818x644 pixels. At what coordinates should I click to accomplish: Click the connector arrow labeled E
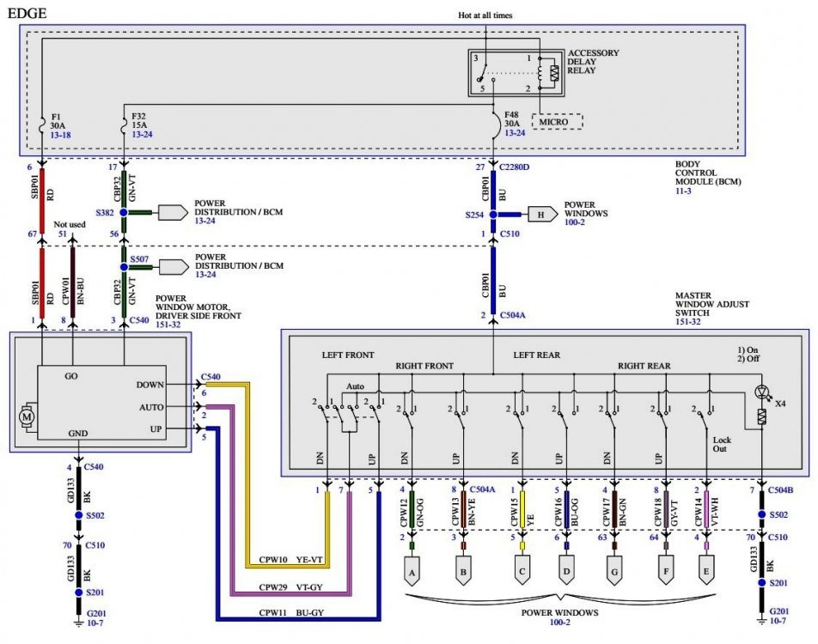pos(706,570)
